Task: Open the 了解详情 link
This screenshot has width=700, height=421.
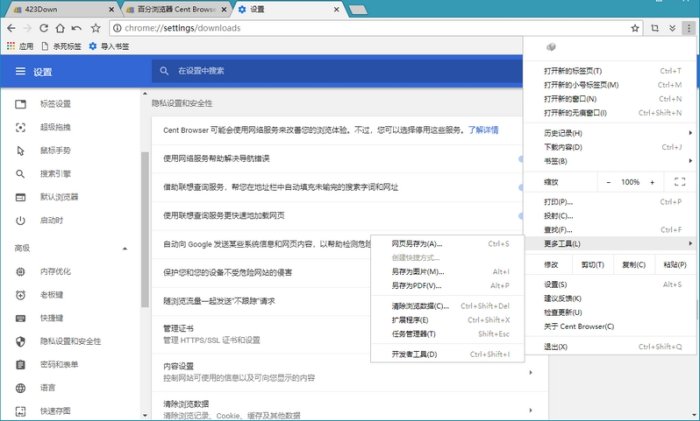Action: click(483, 130)
